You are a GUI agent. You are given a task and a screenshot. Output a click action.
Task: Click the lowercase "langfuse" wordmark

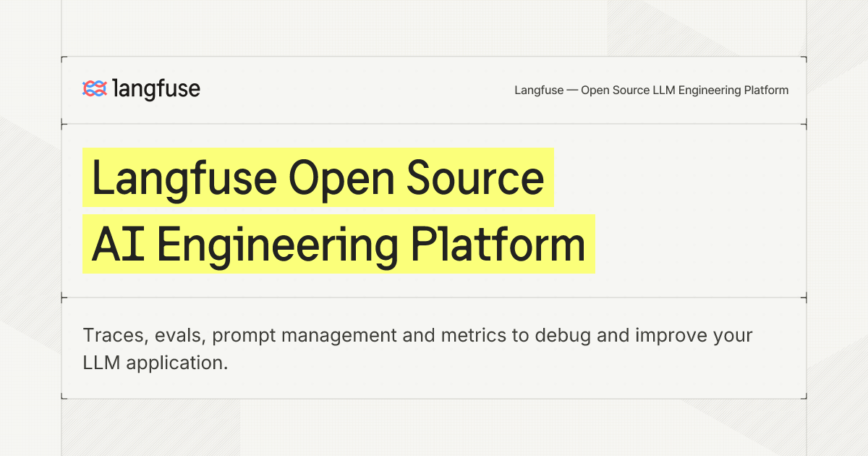pos(157,89)
